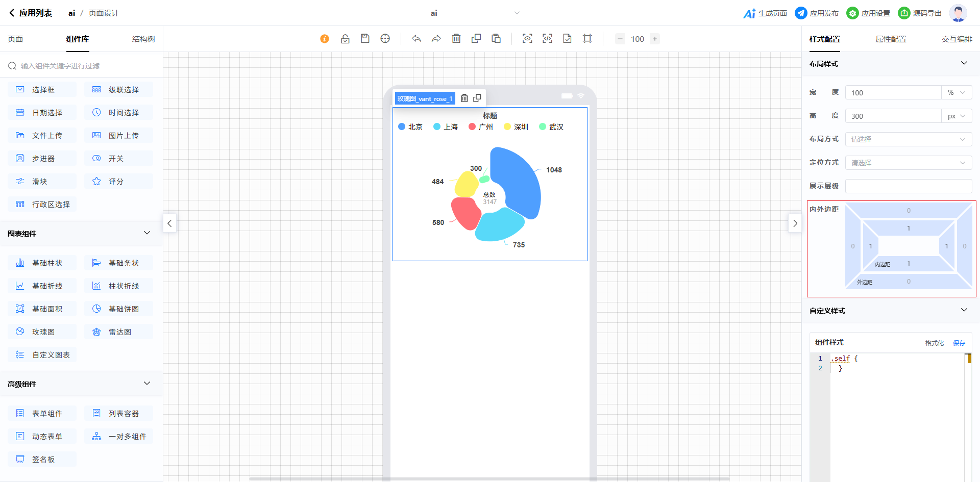Click the 应用发布 button
The width and height of the screenshot is (980, 482).
(817, 13)
